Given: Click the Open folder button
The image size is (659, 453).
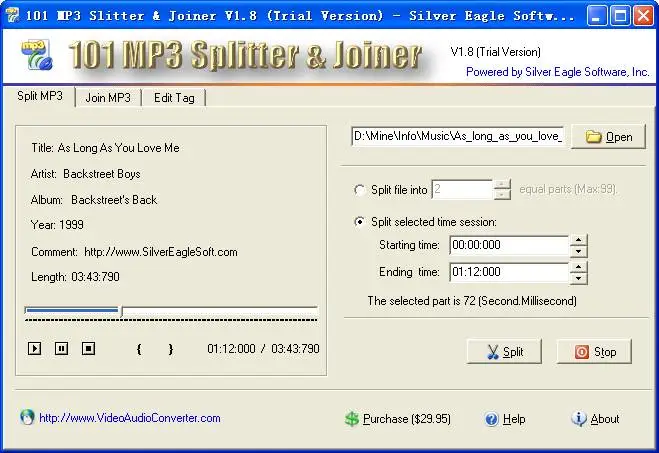Looking at the screenshot, I should coord(609,137).
